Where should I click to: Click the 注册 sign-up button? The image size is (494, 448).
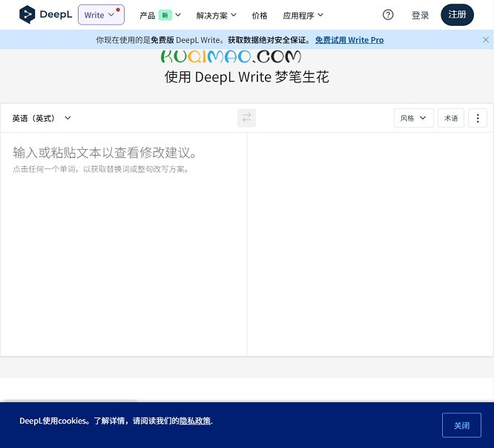(457, 15)
